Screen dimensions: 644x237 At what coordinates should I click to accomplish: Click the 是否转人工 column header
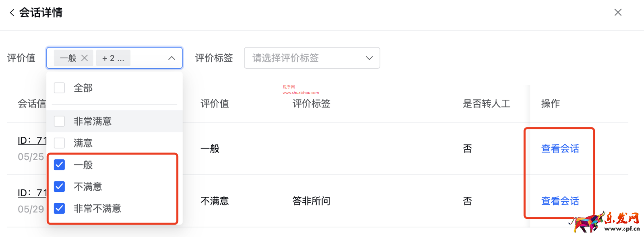click(x=486, y=103)
